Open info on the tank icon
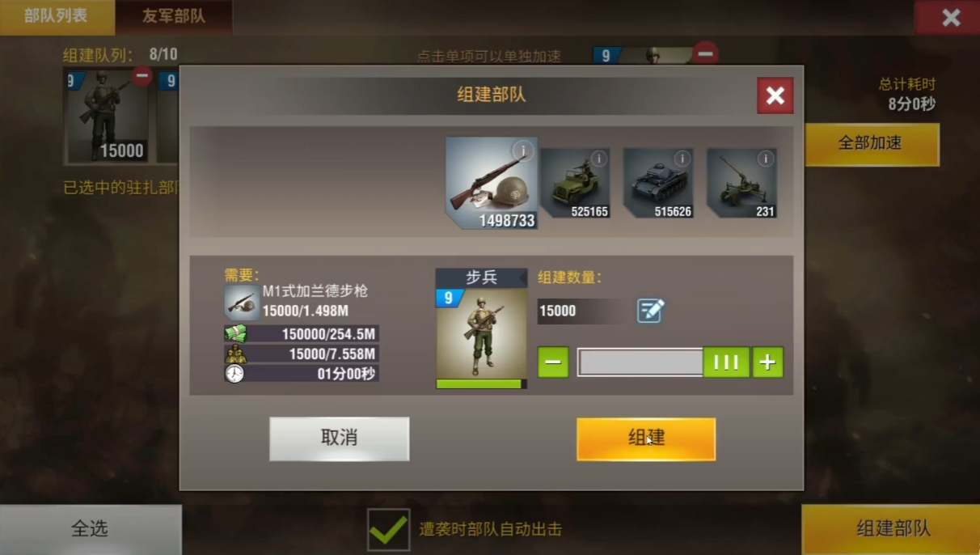This screenshot has width=980, height=555. pos(682,159)
